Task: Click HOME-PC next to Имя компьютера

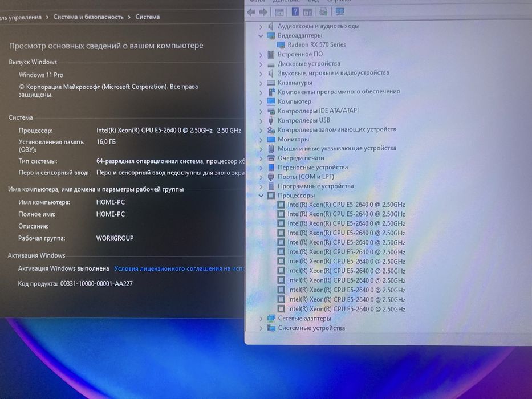Action: pos(110,202)
